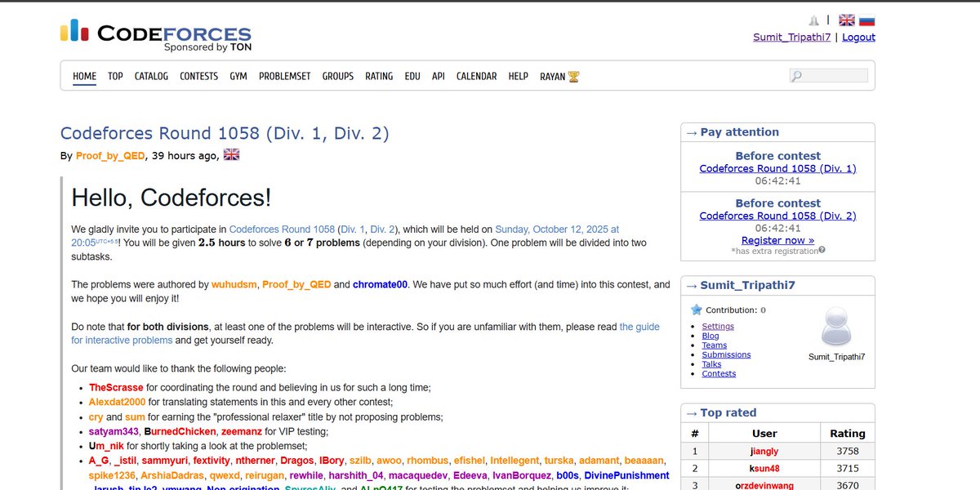Image resolution: width=980 pixels, height=490 pixels.
Task: Switch language to Russian flag
Action: [866, 20]
